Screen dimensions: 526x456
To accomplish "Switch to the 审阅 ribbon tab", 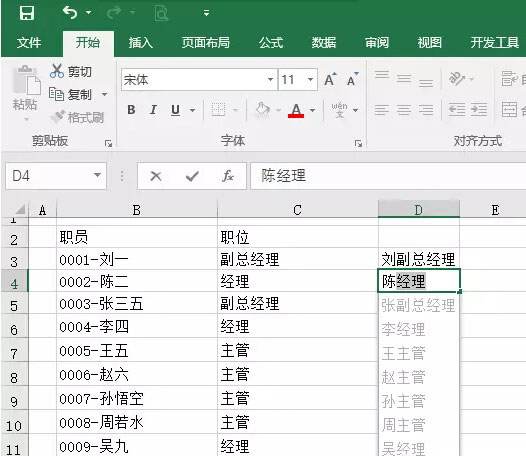I will pos(377,43).
